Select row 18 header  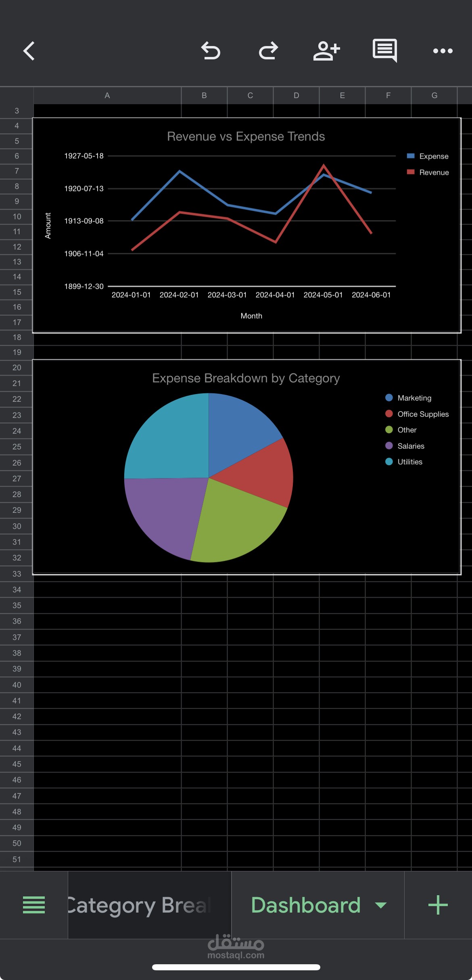coord(17,337)
